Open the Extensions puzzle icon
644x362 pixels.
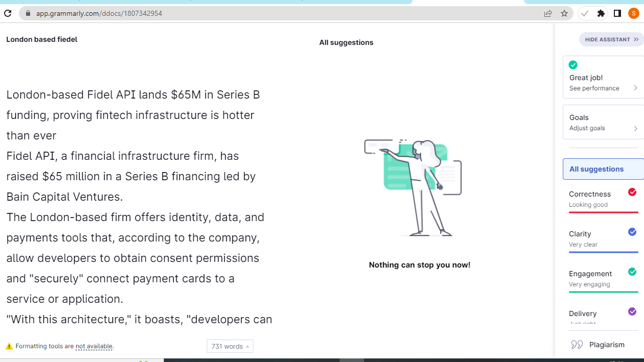tap(601, 13)
